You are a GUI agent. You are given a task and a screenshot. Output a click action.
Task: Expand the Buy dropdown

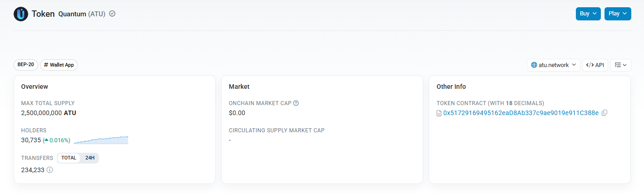(x=588, y=14)
